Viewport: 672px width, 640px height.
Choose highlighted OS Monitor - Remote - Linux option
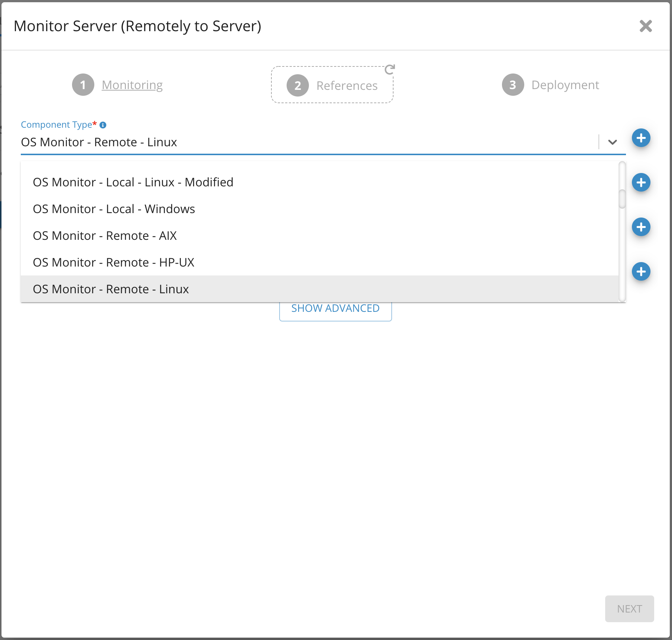(111, 289)
